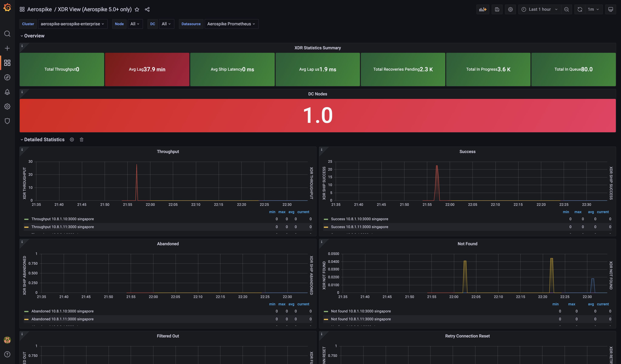Sort Throughput legend by max column
The image size is (621, 364).
282,212
